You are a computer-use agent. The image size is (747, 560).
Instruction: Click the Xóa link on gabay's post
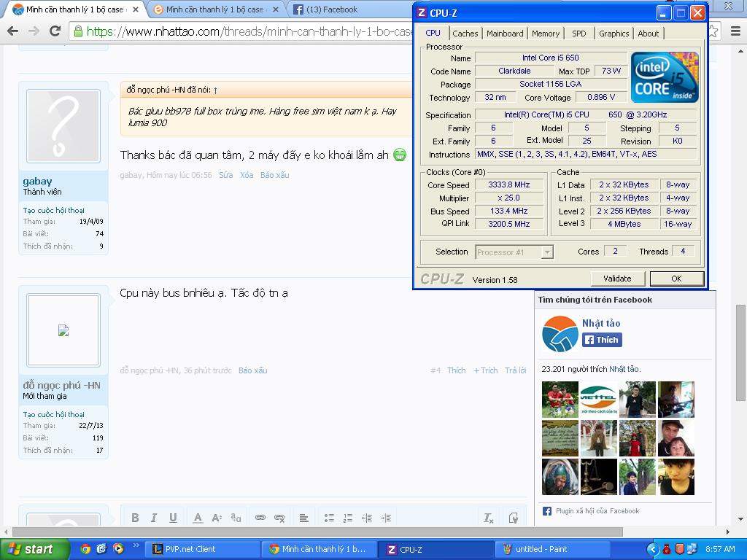pyautogui.click(x=247, y=175)
